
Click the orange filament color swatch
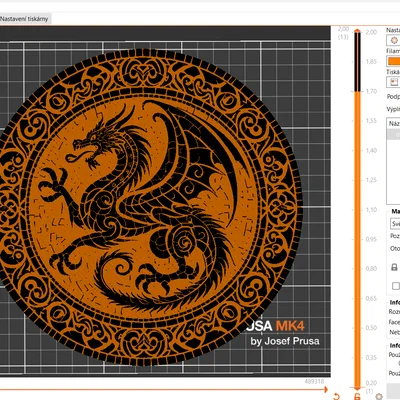pyautogui.click(x=394, y=61)
